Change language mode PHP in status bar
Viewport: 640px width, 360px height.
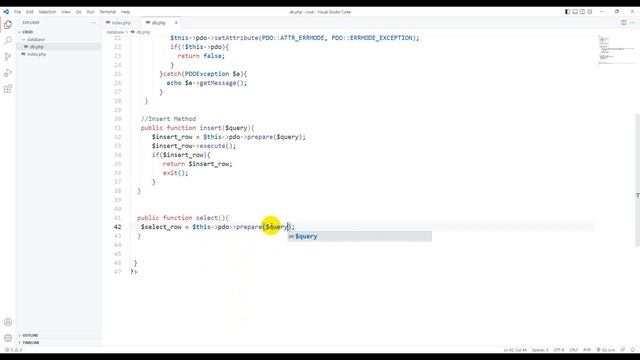(587, 350)
